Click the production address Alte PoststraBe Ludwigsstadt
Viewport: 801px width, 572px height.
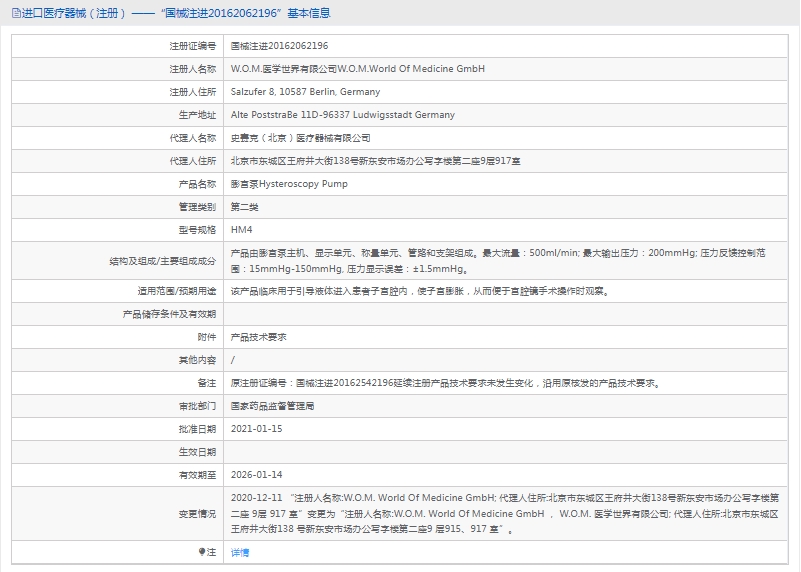[x=342, y=115]
